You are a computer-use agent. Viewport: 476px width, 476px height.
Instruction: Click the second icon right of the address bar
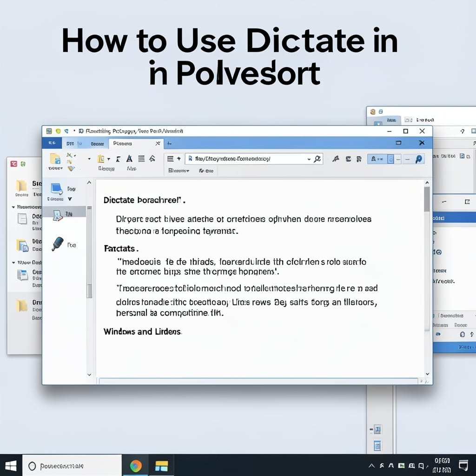coord(348,159)
